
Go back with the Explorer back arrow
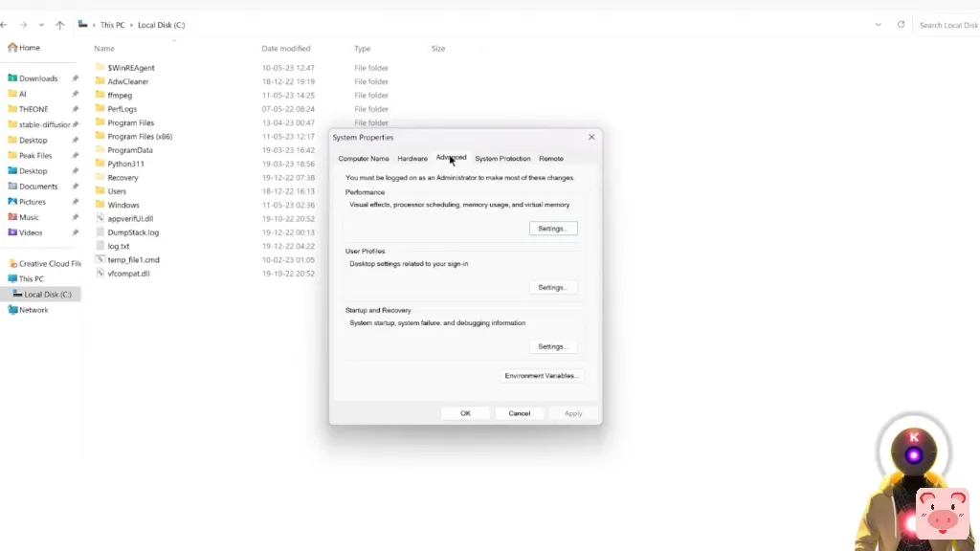point(5,25)
